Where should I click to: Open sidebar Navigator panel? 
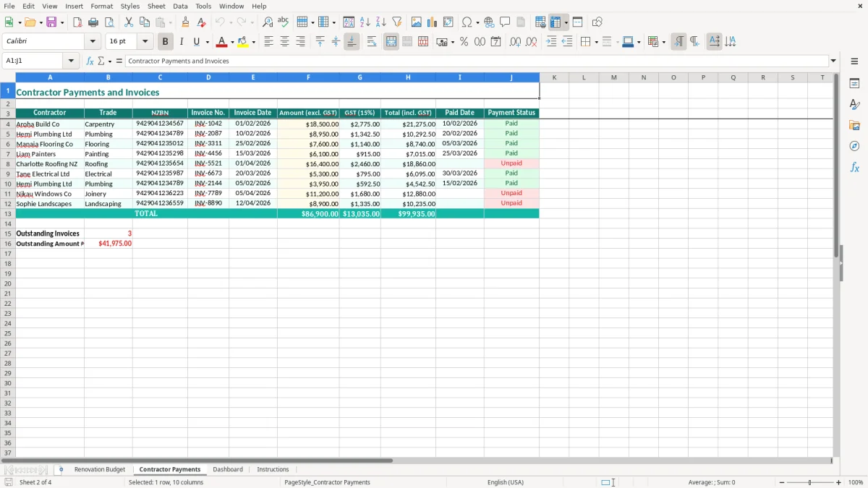click(x=854, y=146)
